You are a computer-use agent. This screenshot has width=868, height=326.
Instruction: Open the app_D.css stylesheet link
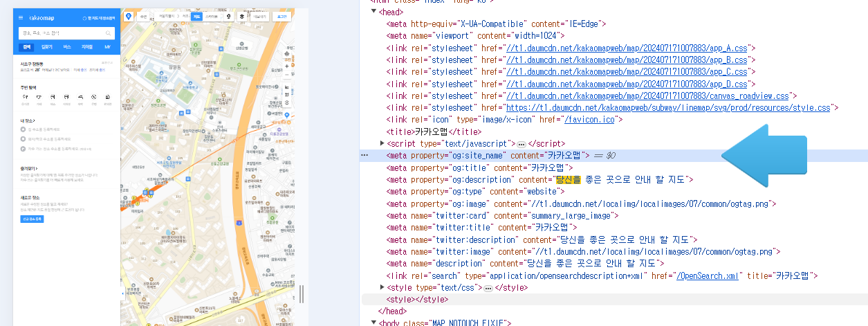tap(627, 84)
